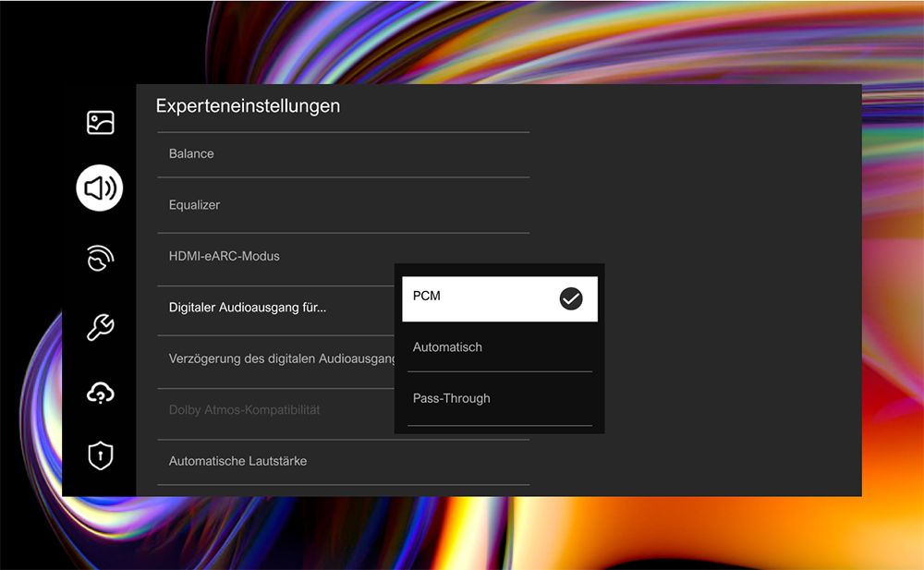Image resolution: width=924 pixels, height=570 pixels.
Task: Open the Picture settings icon in sidebar
Action: tap(100, 123)
